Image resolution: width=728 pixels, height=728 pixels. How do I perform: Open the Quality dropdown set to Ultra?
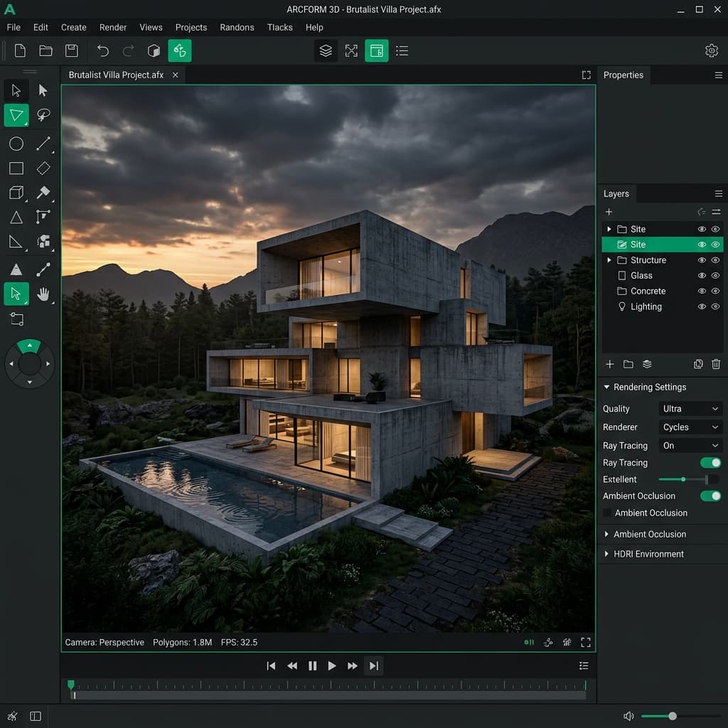(689, 408)
